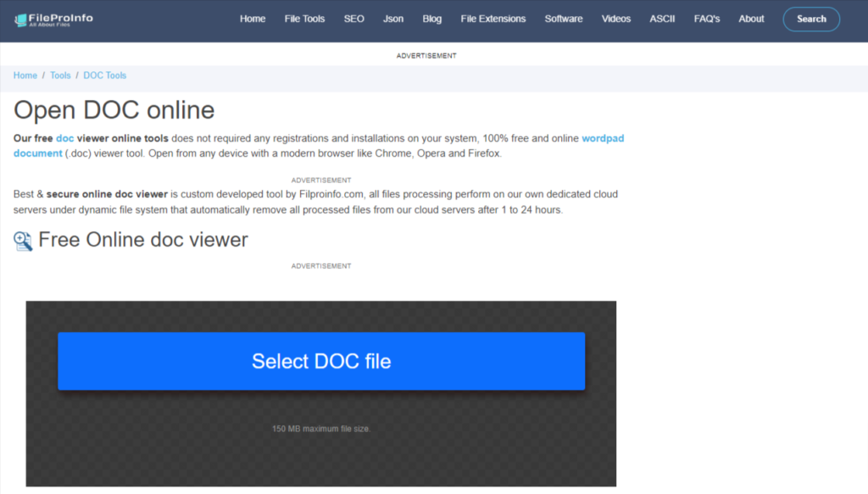Open the Home navigation item
Image resolution: width=868 pixels, height=494 pixels.
[x=252, y=18]
